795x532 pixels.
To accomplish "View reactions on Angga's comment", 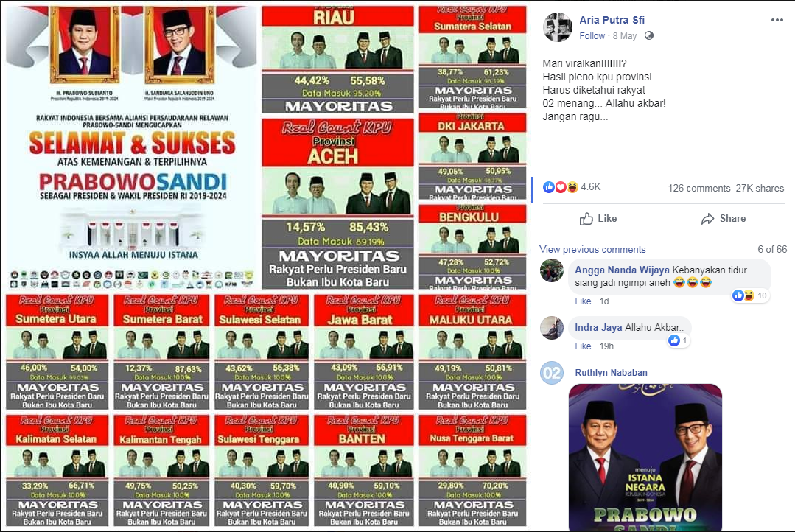I will (750, 295).
